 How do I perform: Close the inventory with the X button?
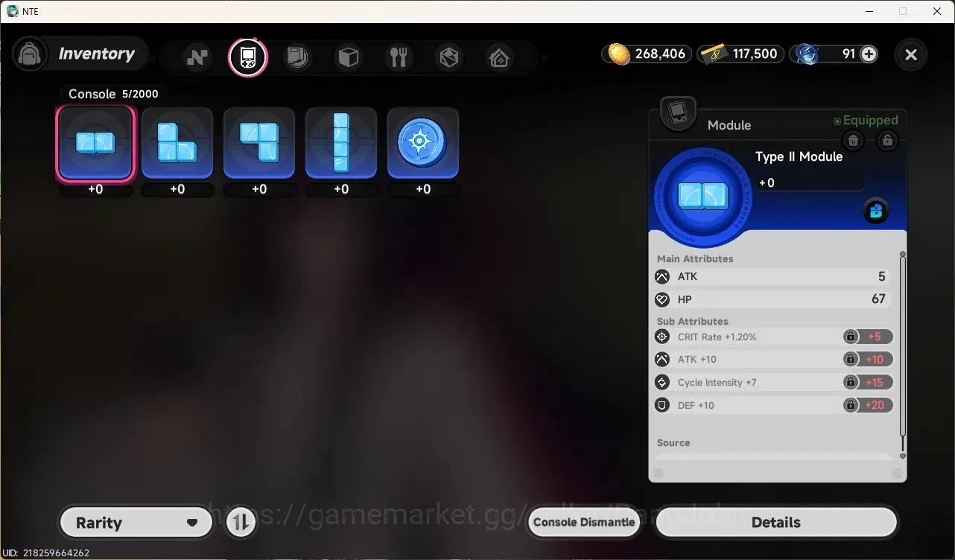[911, 54]
